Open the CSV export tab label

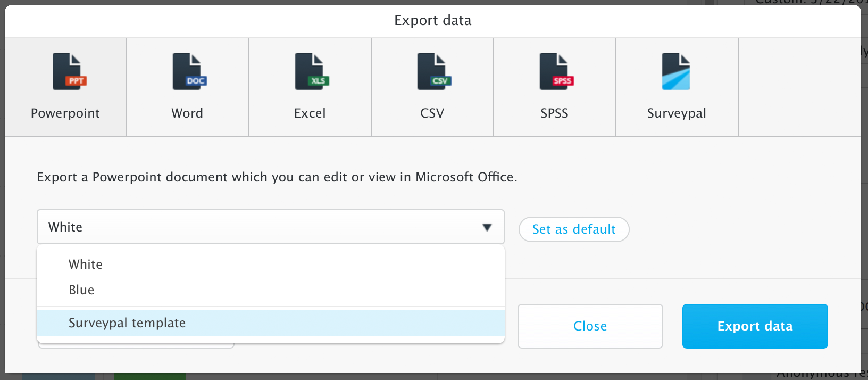point(432,113)
